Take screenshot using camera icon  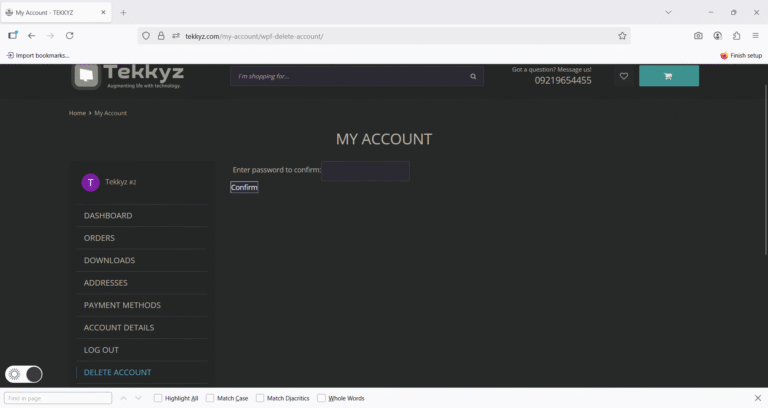point(698,36)
